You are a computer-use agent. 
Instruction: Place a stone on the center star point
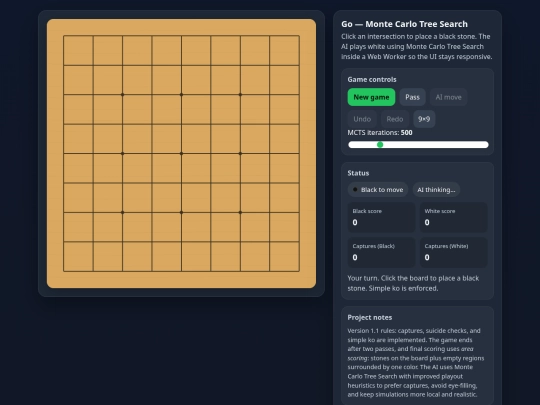pos(181,154)
